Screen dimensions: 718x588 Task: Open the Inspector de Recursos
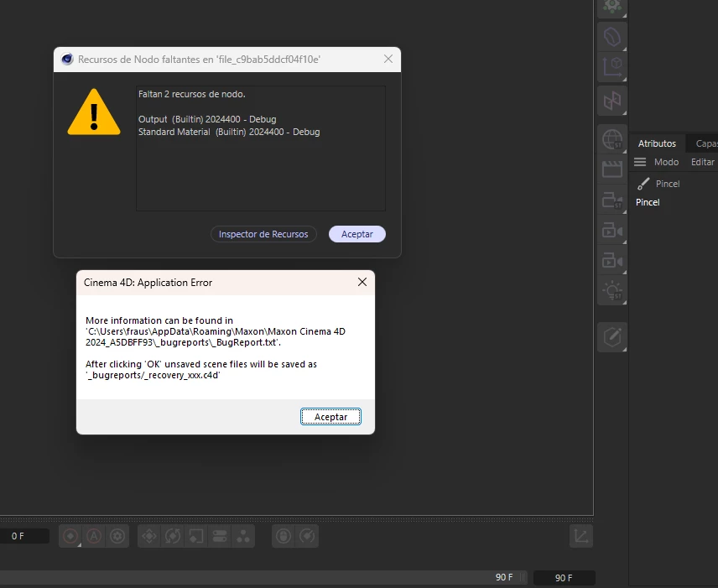coord(263,234)
